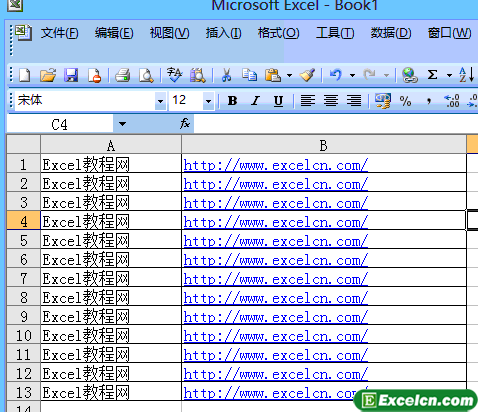The image size is (478, 412).
Task: Select the Format Painter brush
Action: click(307, 75)
